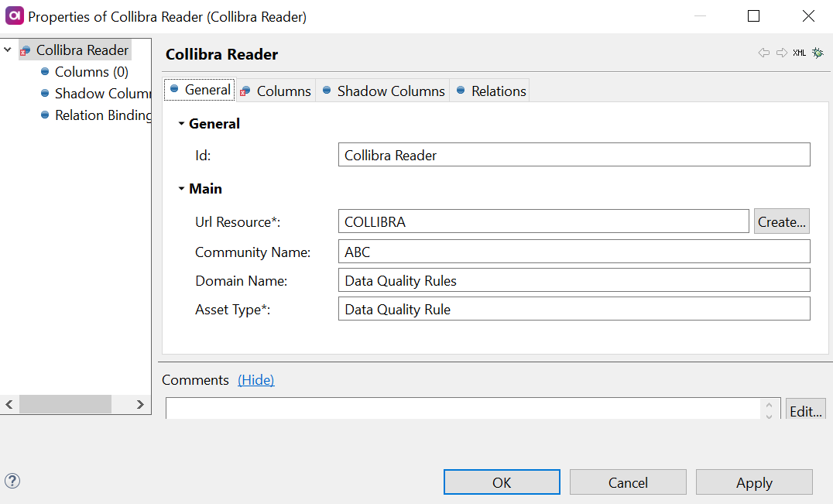
Task: Click the Hide comments link
Action: pyautogui.click(x=255, y=380)
